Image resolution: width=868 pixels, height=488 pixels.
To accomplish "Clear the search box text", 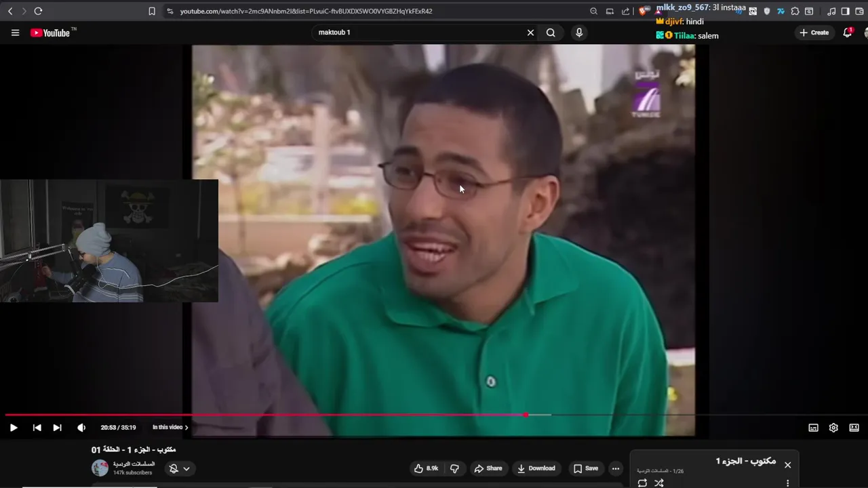I will coord(530,33).
